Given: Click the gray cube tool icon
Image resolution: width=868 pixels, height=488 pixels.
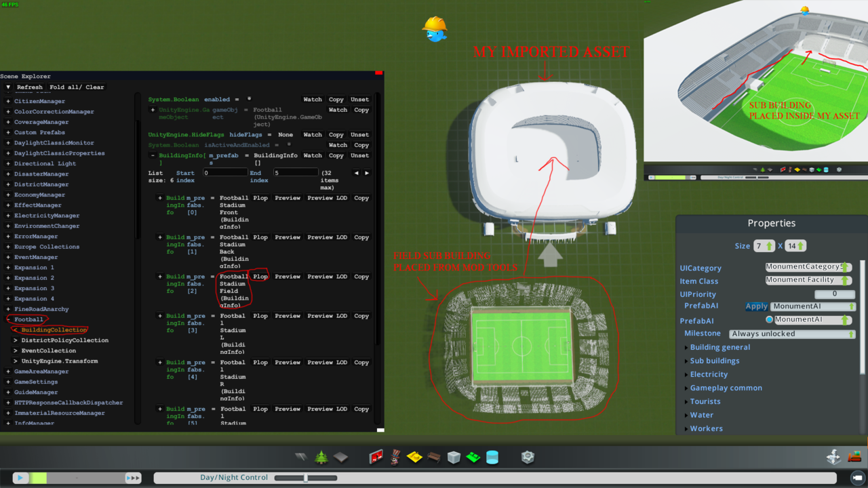Looking at the screenshot, I should (x=454, y=457).
